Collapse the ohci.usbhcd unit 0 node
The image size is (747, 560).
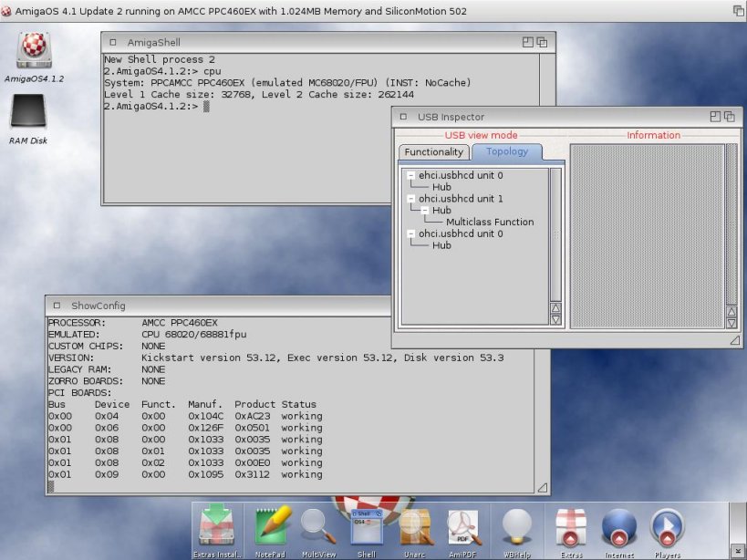[411, 234]
